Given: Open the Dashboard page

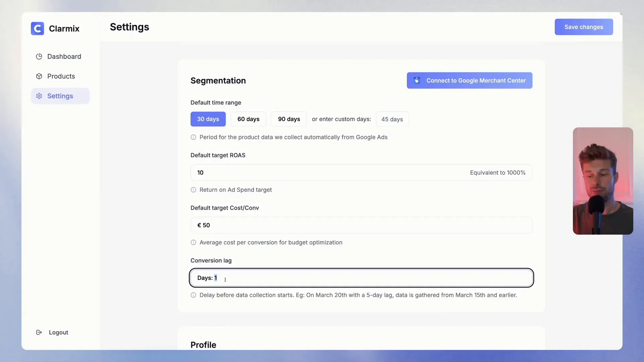Looking at the screenshot, I should click(x=64, y=56).
